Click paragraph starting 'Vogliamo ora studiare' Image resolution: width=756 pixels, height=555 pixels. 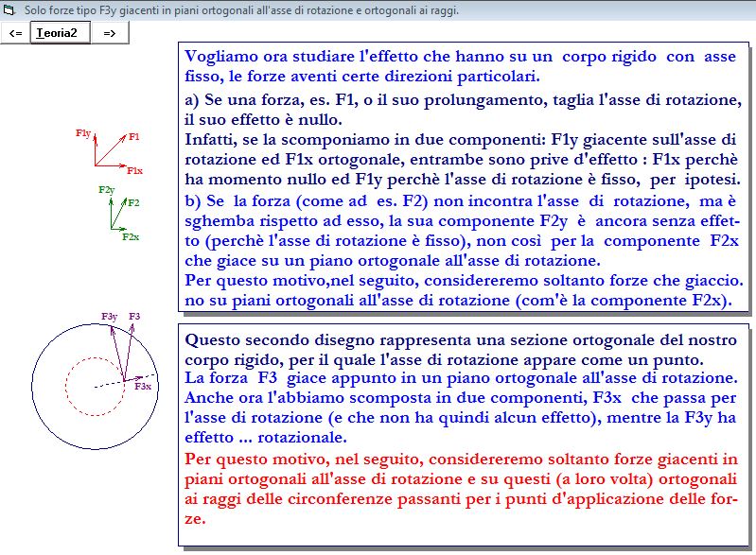460,66
